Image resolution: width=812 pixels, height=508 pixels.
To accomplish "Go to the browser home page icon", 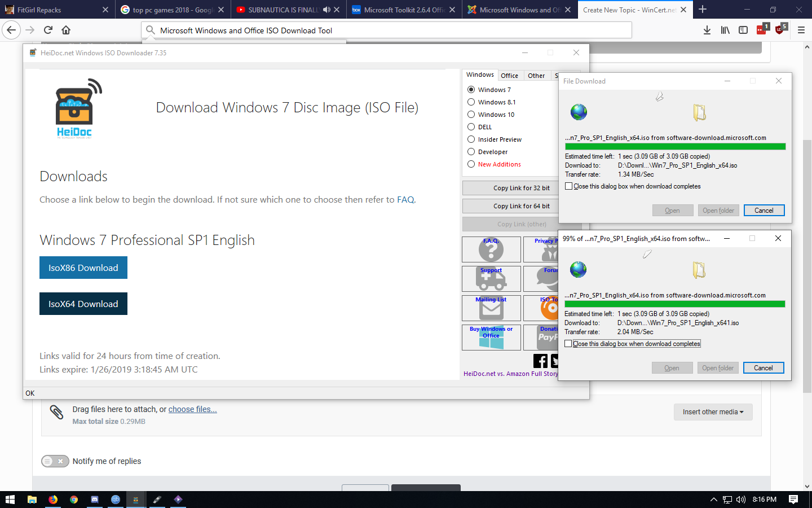I will pos(66,30).
